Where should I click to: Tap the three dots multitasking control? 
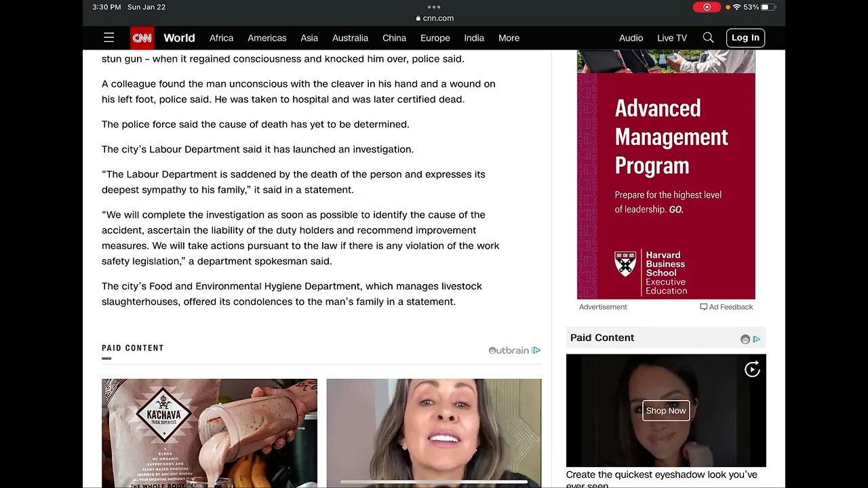click(x=434, y=7)
